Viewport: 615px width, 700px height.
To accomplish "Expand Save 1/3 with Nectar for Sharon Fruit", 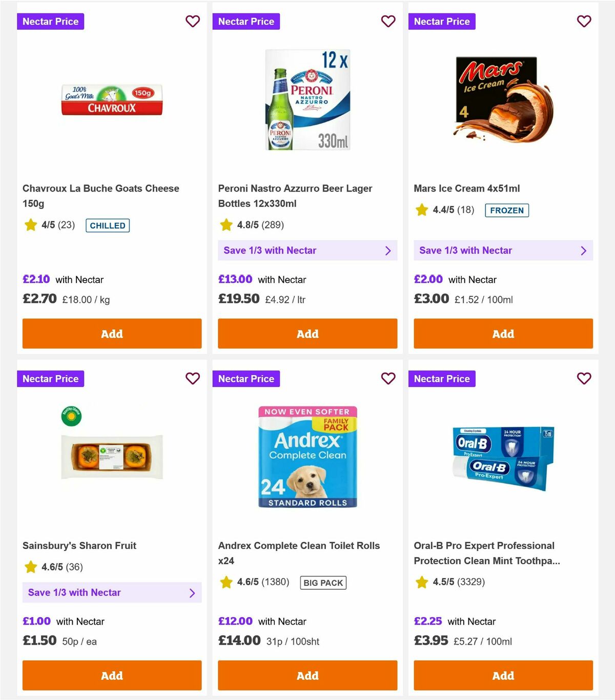I will (x=193, y=592).
